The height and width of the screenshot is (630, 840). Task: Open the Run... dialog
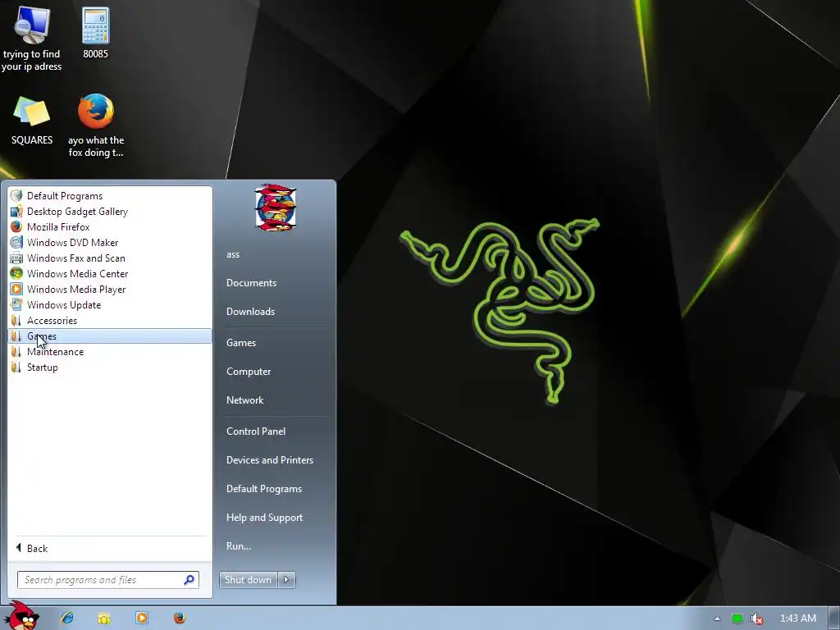(239, 546)
